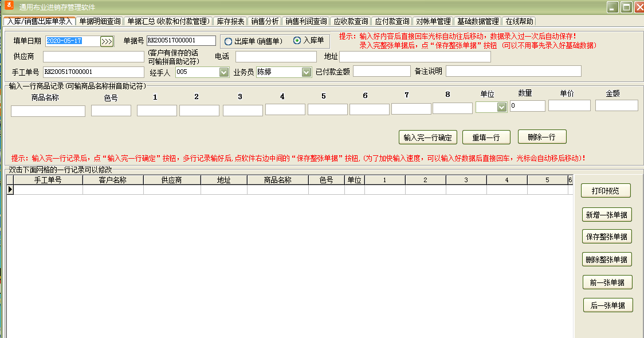The image size is (644, 338).
Task: Open the 销售利润查询 tab
Action: tap(306, 21)
